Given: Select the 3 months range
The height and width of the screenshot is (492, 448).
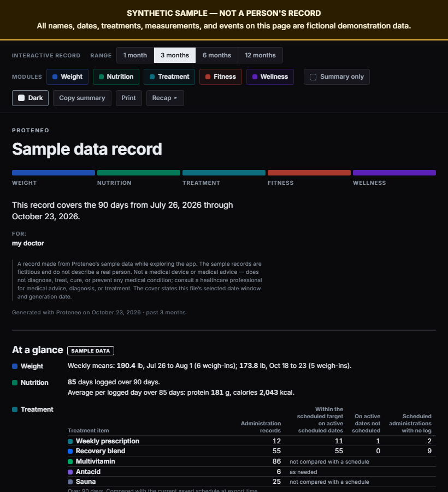Looking at the screenshot, I should (x=175, y=55).
